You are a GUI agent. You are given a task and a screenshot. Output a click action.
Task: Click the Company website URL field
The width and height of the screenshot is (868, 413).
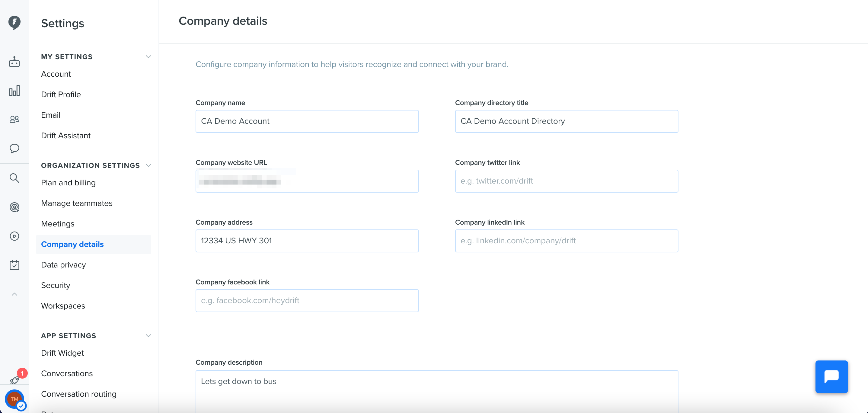[x=307, y=181]
